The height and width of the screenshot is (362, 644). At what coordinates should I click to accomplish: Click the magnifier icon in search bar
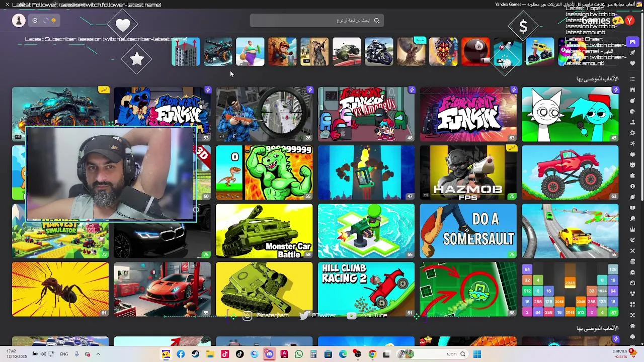pyautogui.click(x=377, y=21)
